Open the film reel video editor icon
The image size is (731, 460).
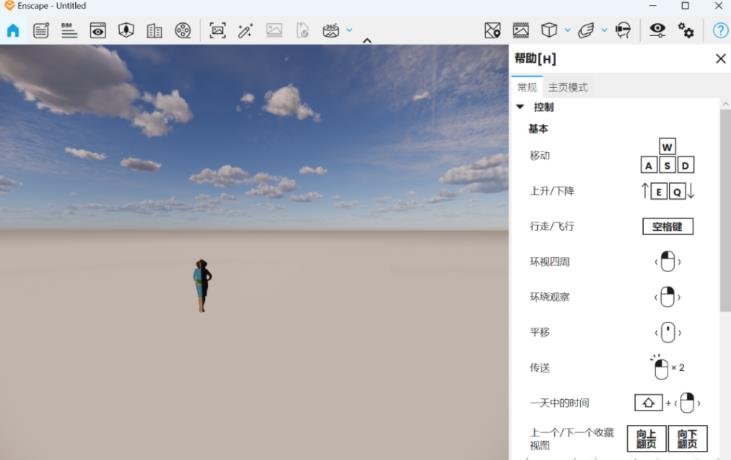pyautogui.click(x=183, y=30)
